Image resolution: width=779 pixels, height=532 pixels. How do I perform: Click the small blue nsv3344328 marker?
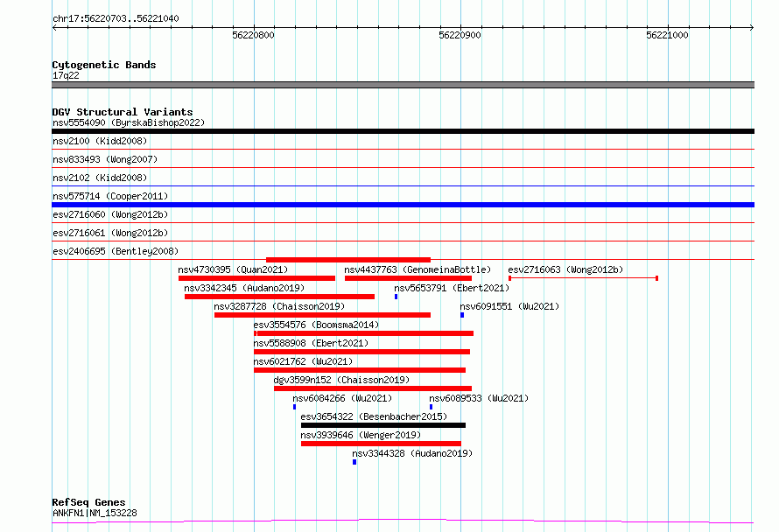coord(354,462)
